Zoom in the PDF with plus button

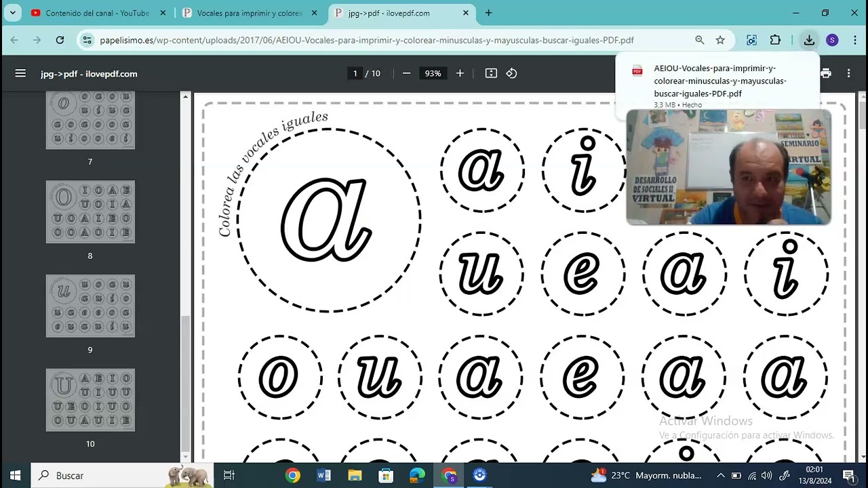coord(460,73)
